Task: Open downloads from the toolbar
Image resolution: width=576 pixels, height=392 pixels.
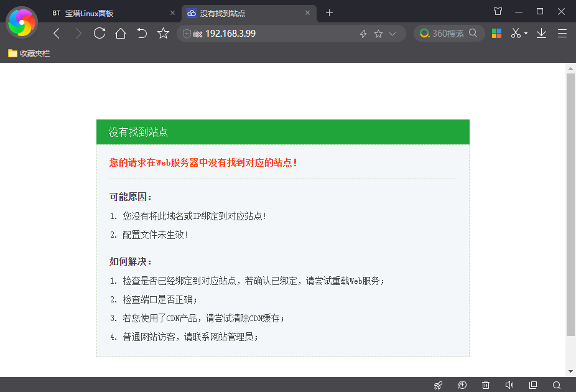Action: coord(541,34)
